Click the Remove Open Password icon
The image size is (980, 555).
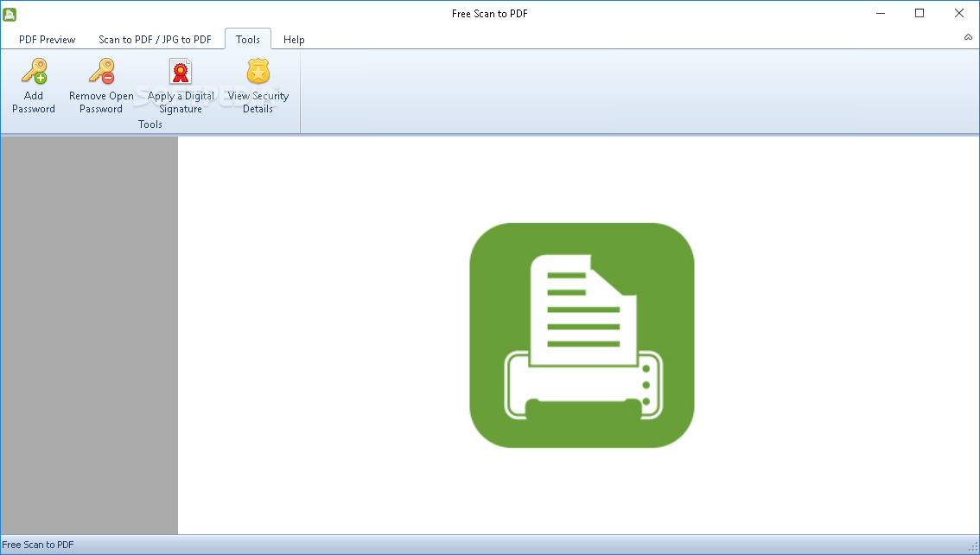click(102, 71)
